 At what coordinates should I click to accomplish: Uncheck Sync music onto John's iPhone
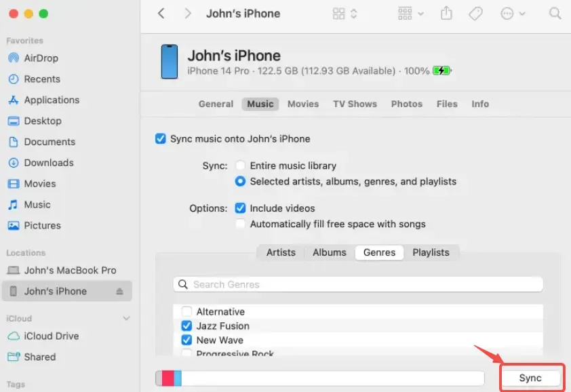[x=161, y=139]
